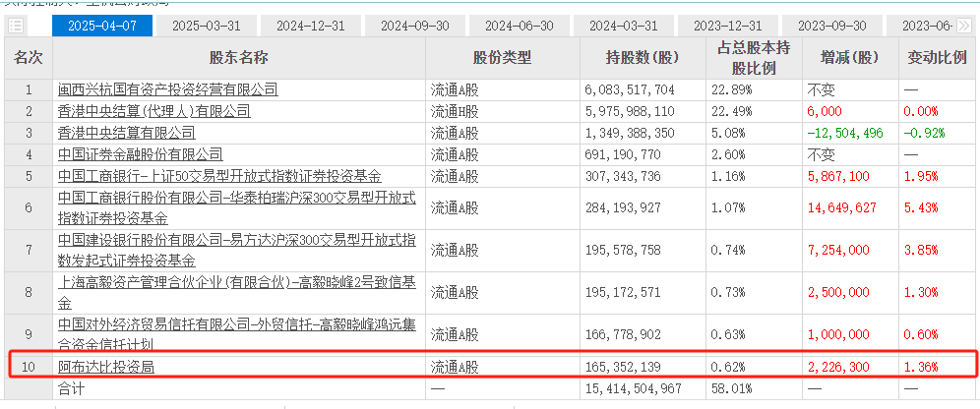Click the 22.89% shareholding ratio

[x=732, y=89]
